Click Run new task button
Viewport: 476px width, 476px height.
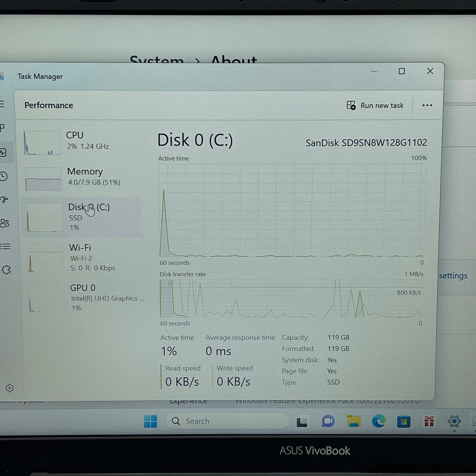pyautogui.click(x=375, y=105)
